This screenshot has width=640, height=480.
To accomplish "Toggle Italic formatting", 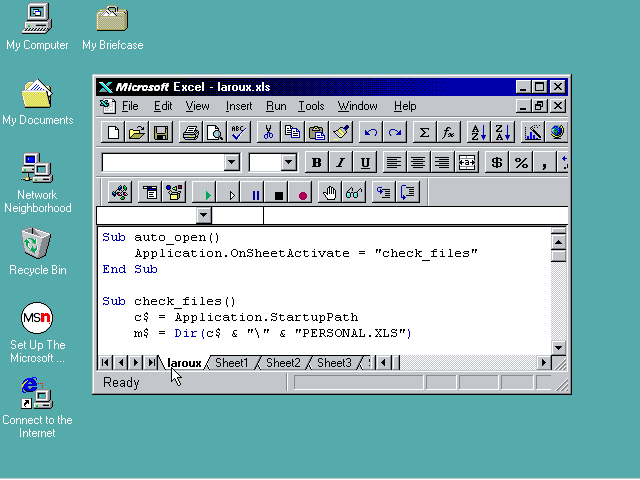I will (x=340, y=162).
